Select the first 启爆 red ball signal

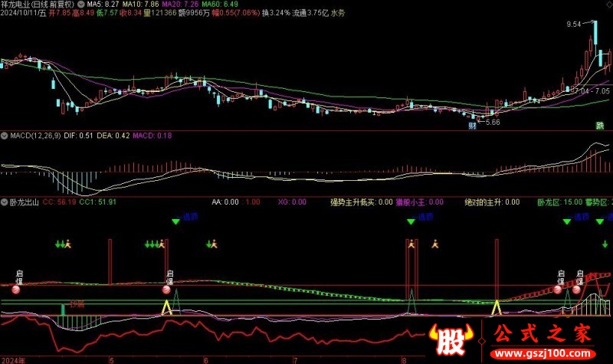click(x=16, y=290)
